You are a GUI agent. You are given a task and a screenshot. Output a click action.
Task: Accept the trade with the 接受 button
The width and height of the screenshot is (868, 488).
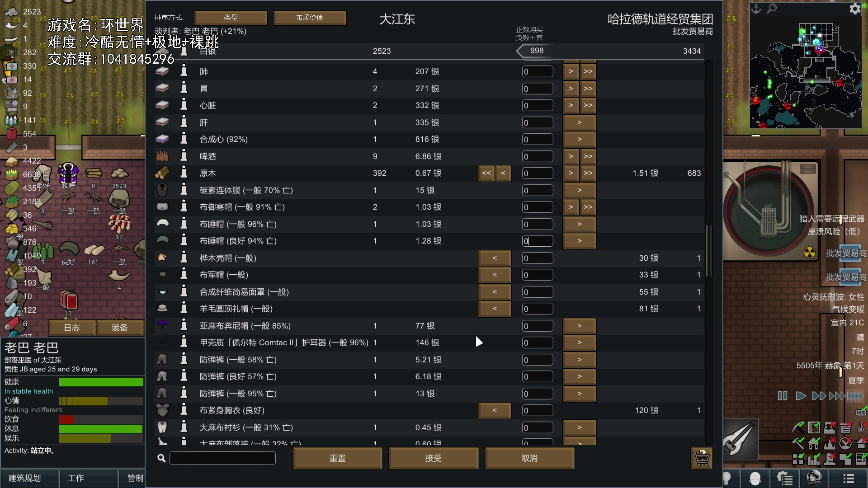pyautogui.click(x=433, y=458)
